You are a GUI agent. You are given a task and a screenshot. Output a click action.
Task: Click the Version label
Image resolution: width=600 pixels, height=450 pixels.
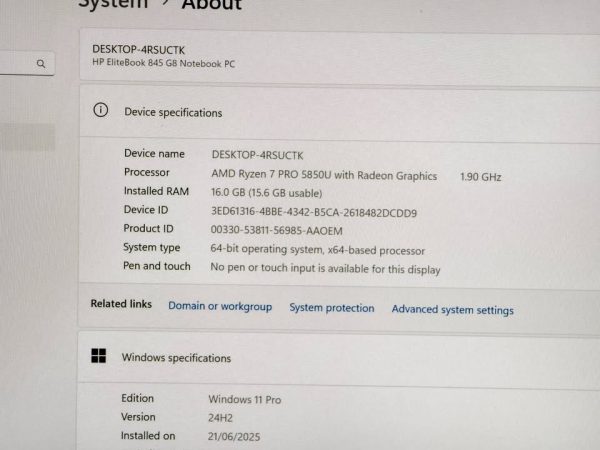click(138, 417)
